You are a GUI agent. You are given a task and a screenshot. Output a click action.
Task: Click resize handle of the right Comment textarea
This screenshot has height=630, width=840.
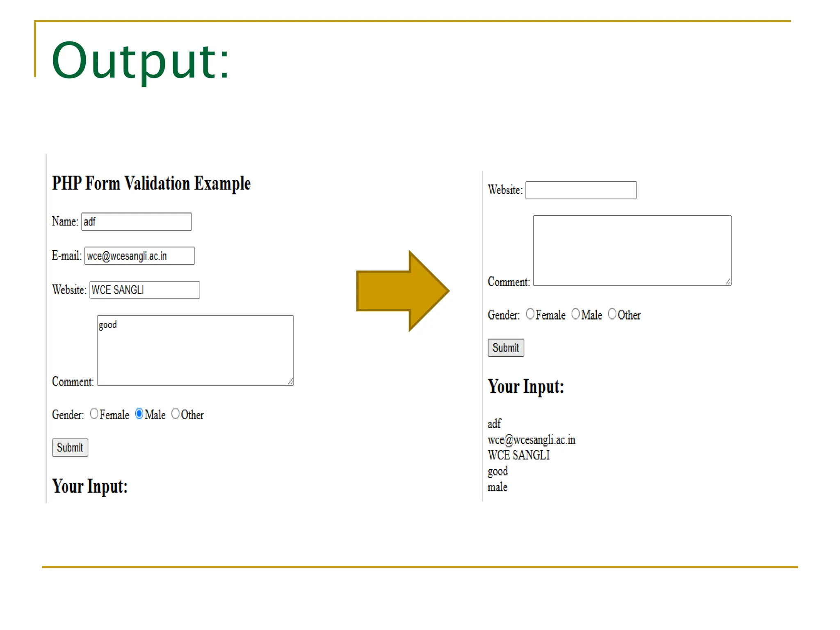click(728, 282)
